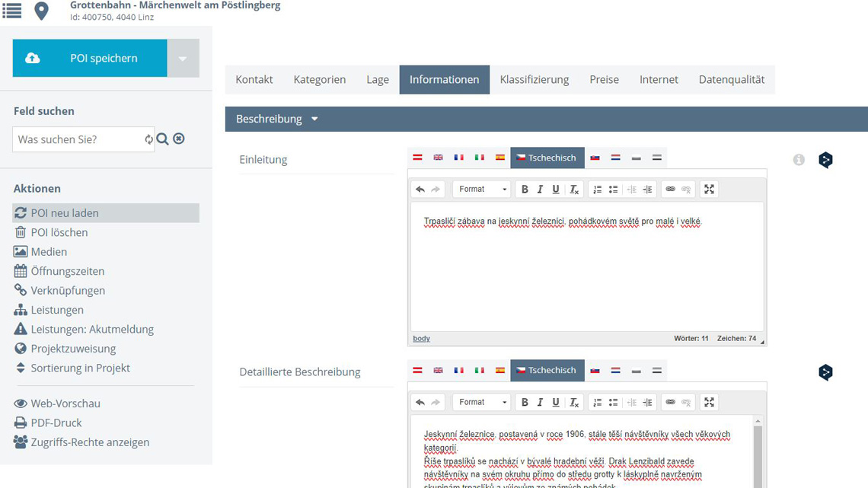This screenshot has width=868, height=488.
Task: Select the Informationen tab
Action: (x=445, y=80)
